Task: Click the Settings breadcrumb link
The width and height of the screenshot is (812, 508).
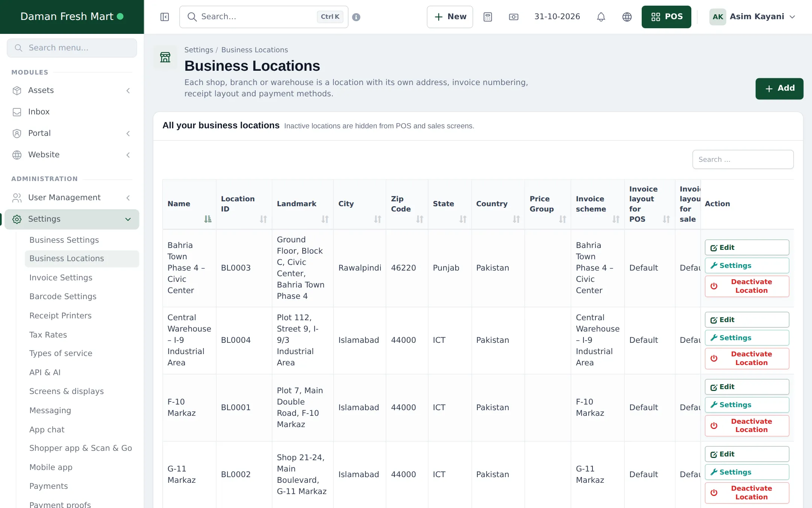Action: pyautogui.click(x=198, y=50)
